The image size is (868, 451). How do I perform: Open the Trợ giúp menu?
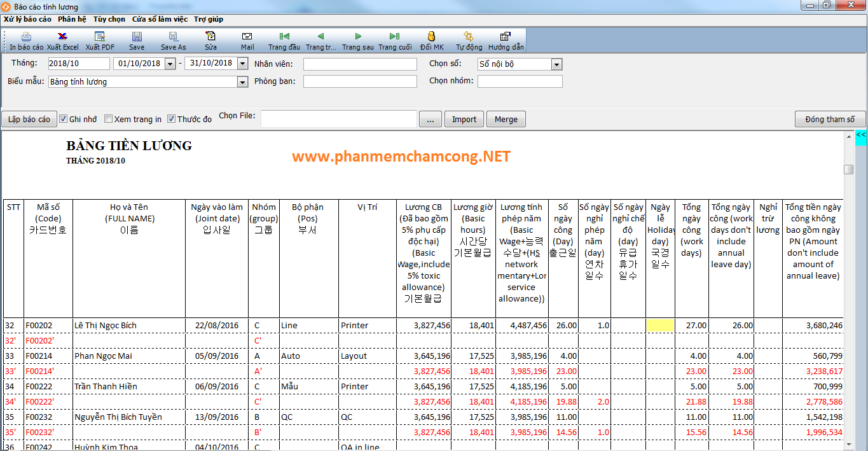209,19
